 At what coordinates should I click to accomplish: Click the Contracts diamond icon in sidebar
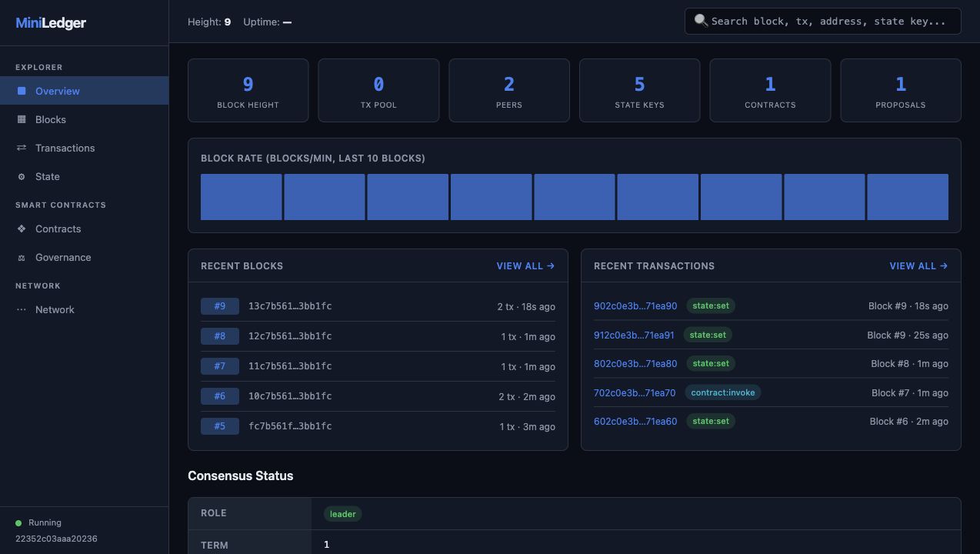[22, 229]
